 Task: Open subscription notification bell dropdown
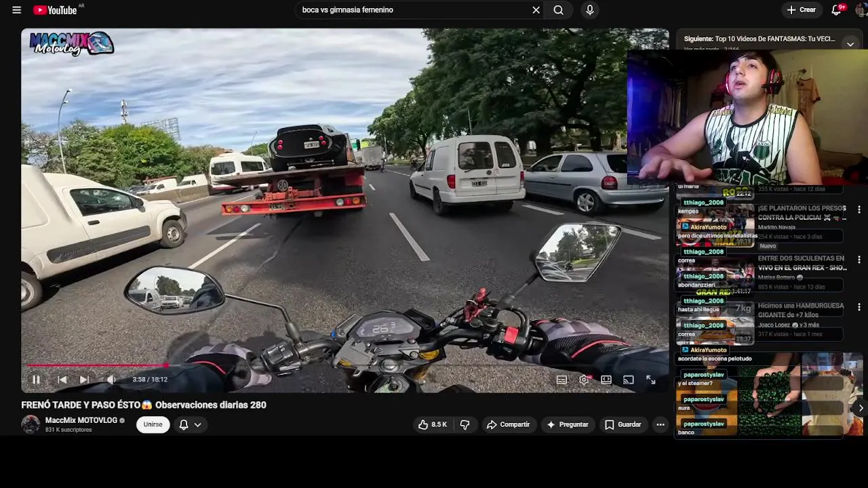pyautogui.click(x=190, y=424)
